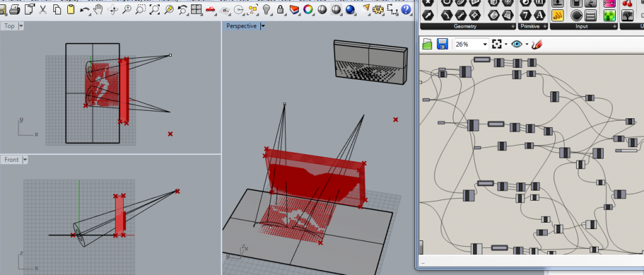
Task: Click the Undo View Change icon
Action: [182, 9]
